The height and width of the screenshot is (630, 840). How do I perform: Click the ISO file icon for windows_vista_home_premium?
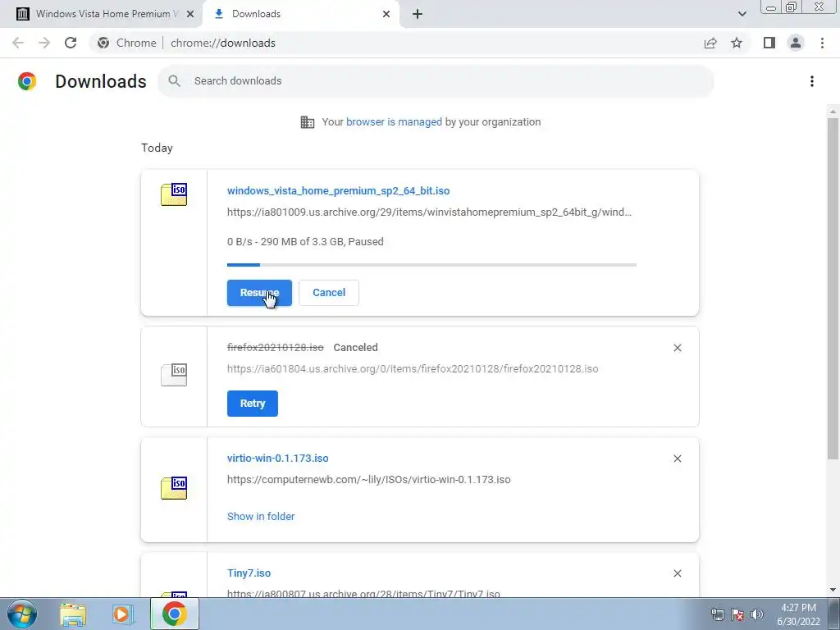coord(174,194)
